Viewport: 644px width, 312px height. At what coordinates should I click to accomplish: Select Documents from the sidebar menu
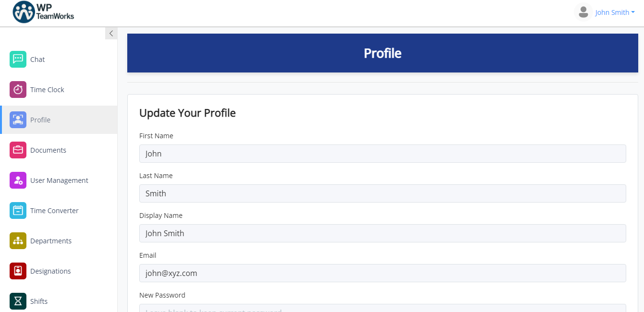click(48, 150)
